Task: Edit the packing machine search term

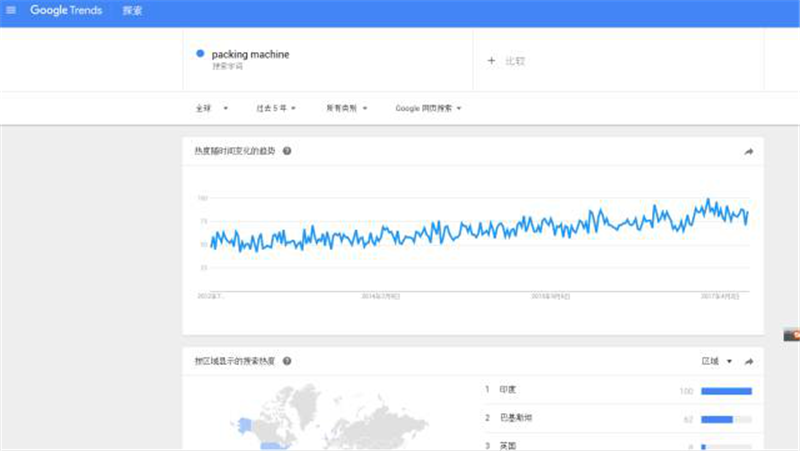Action: click(250, 55)
